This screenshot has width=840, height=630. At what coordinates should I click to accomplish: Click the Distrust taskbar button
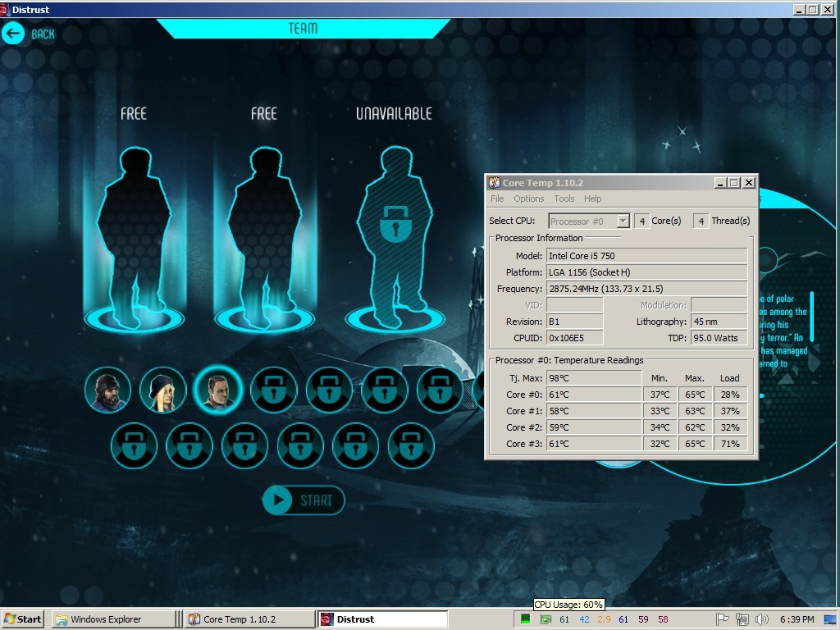[383, 619]
